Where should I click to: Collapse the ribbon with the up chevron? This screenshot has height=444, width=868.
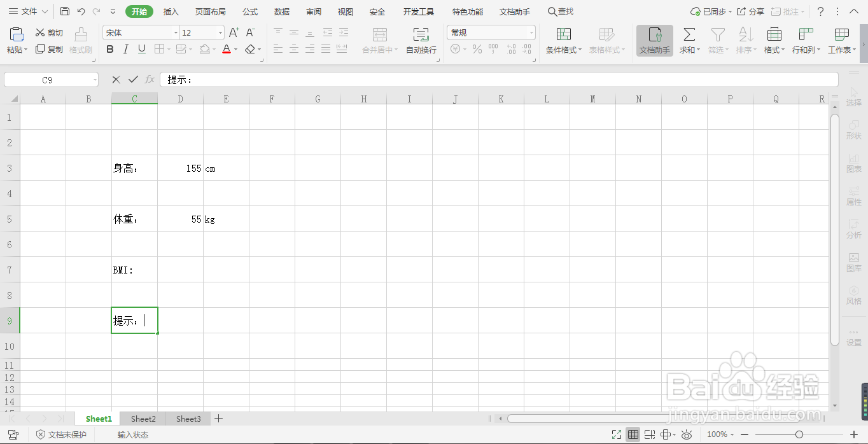(854, 11)
